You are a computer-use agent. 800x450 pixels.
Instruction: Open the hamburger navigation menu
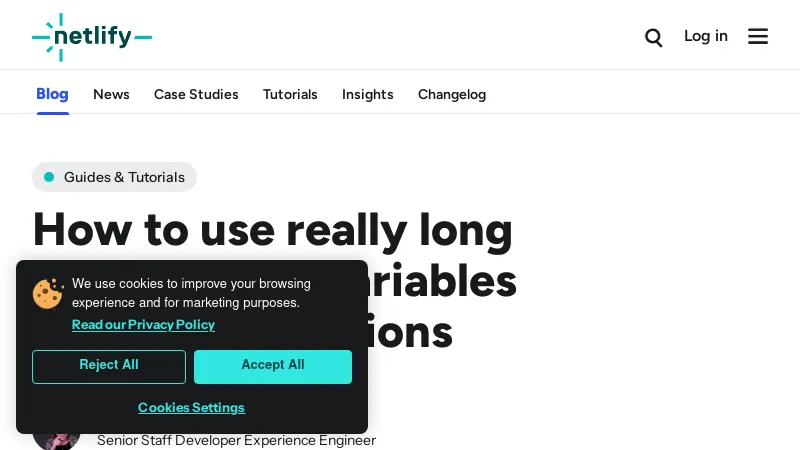point(758,36)
